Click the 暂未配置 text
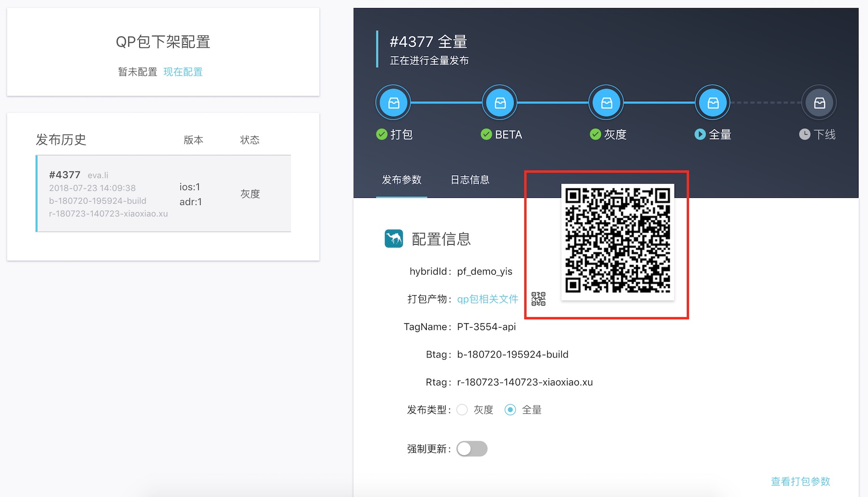The height and width of the screenshot is (497, 868). tap(137, 72)
